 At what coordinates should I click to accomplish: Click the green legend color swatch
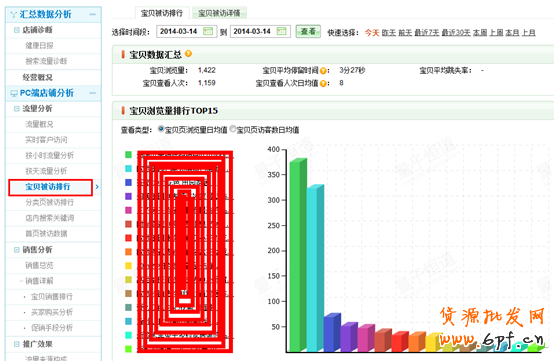tap(128, 154)
